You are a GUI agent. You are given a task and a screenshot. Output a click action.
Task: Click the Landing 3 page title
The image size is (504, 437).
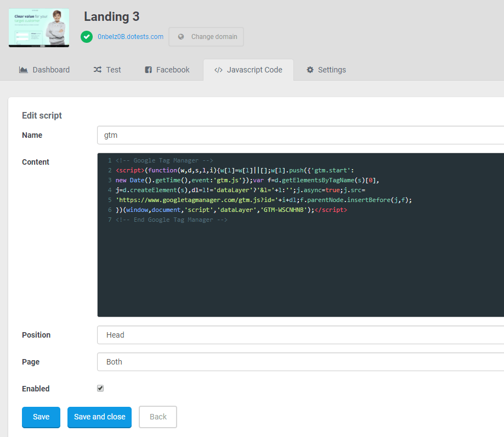click(x=112, y=16)
